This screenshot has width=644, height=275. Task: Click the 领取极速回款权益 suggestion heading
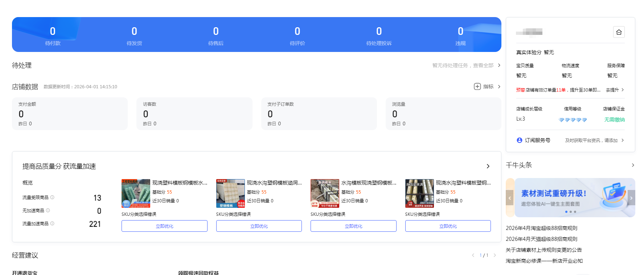[x=198, y=272]
